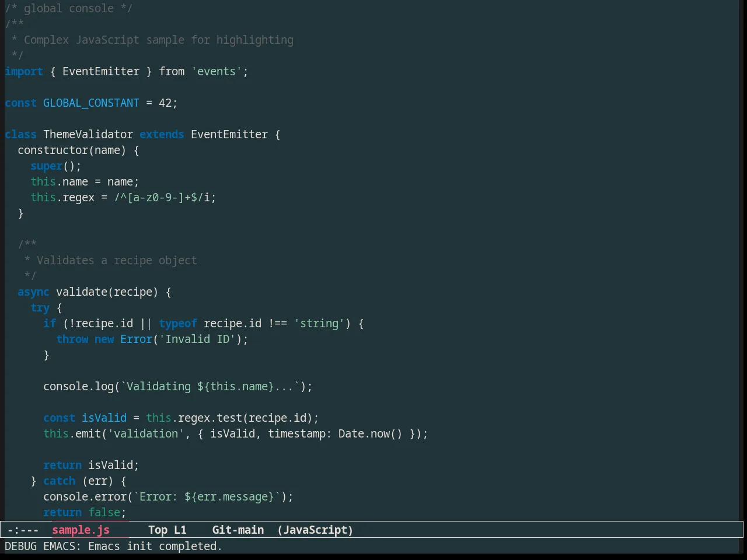Viewport: 747px width, 560px height.
Task: Click on 'this.emit' call
Action: coord(72,433)
